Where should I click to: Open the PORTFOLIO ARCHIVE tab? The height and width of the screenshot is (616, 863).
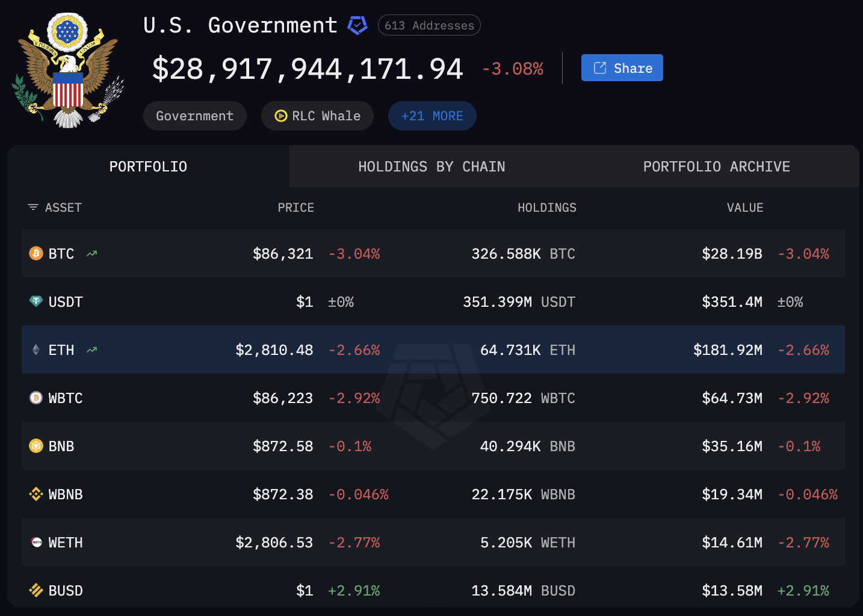coord(716,167)
